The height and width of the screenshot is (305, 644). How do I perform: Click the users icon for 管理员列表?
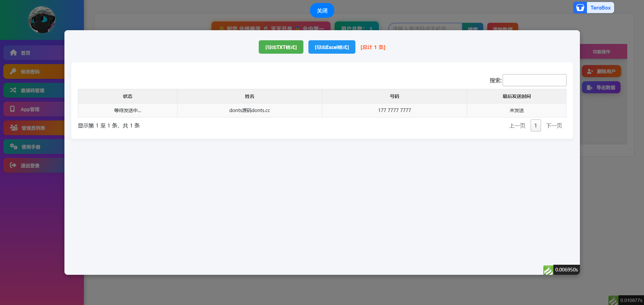pyautogui.click(x=14, y=128)
